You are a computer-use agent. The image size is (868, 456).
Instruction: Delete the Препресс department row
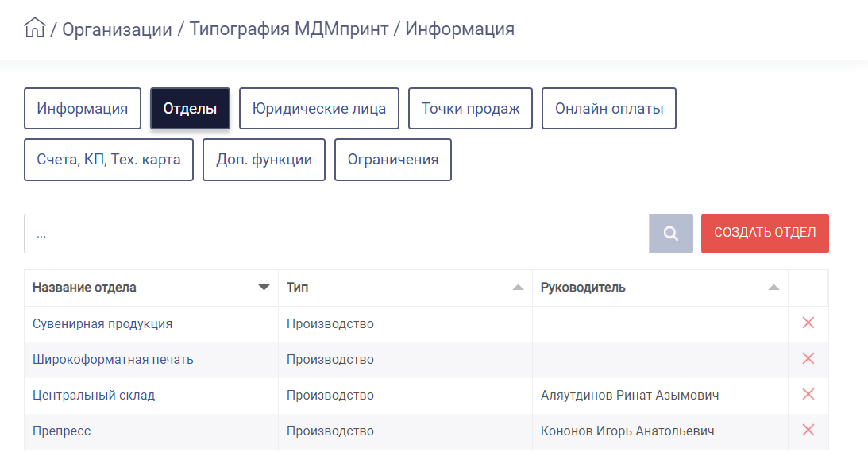pos(808,430)
